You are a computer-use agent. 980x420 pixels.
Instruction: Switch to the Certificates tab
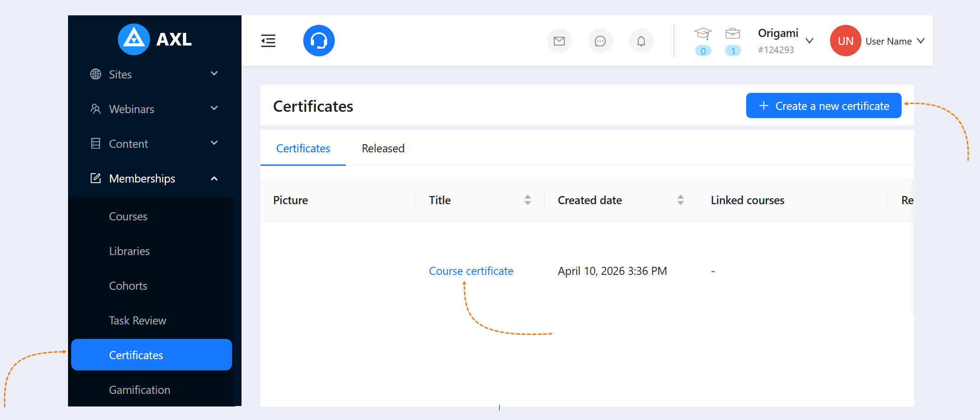pos(303,148)
